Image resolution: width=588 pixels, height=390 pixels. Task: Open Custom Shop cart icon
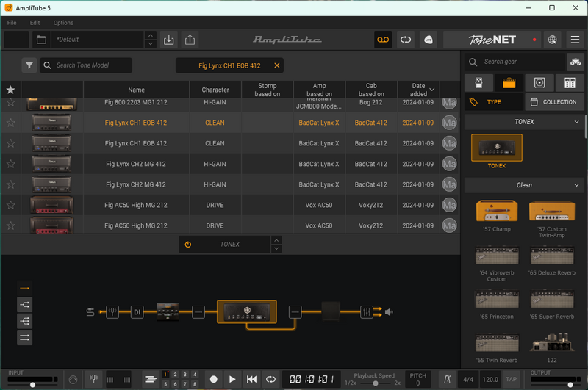576,62
